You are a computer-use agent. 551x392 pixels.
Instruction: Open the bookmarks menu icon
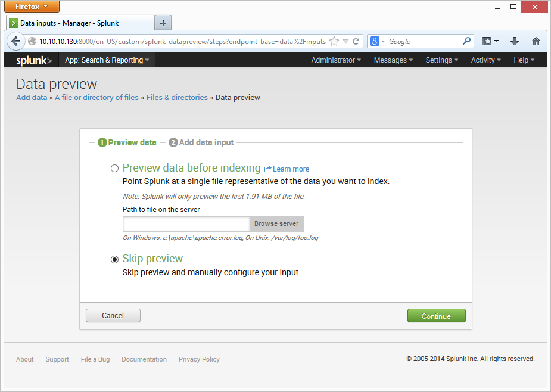[490, 42]
